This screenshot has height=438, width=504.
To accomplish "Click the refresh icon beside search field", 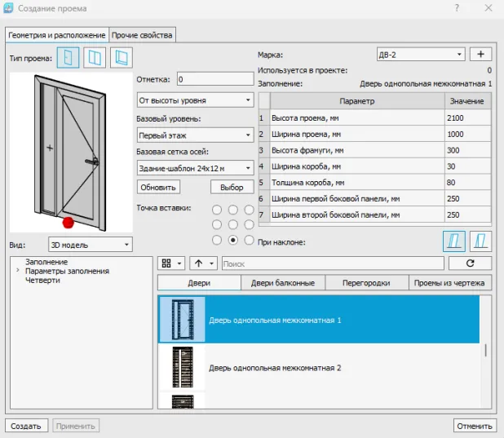I will [x=470, y=263].
